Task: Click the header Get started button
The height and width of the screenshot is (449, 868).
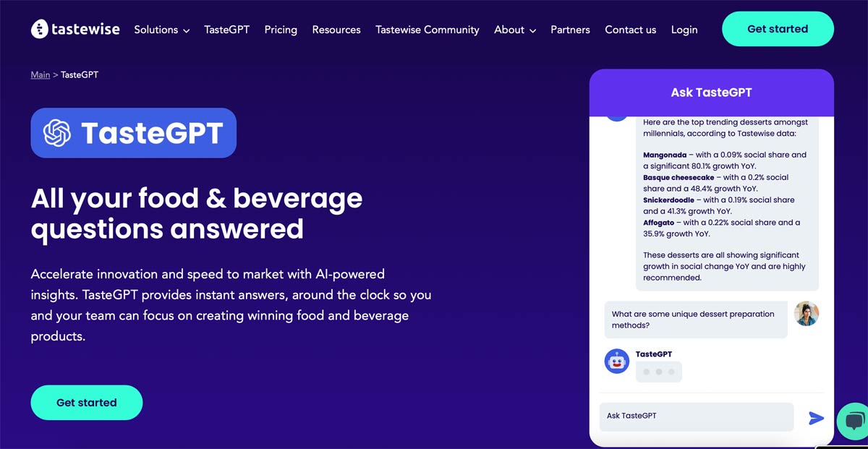Action: tap(778, 29)
